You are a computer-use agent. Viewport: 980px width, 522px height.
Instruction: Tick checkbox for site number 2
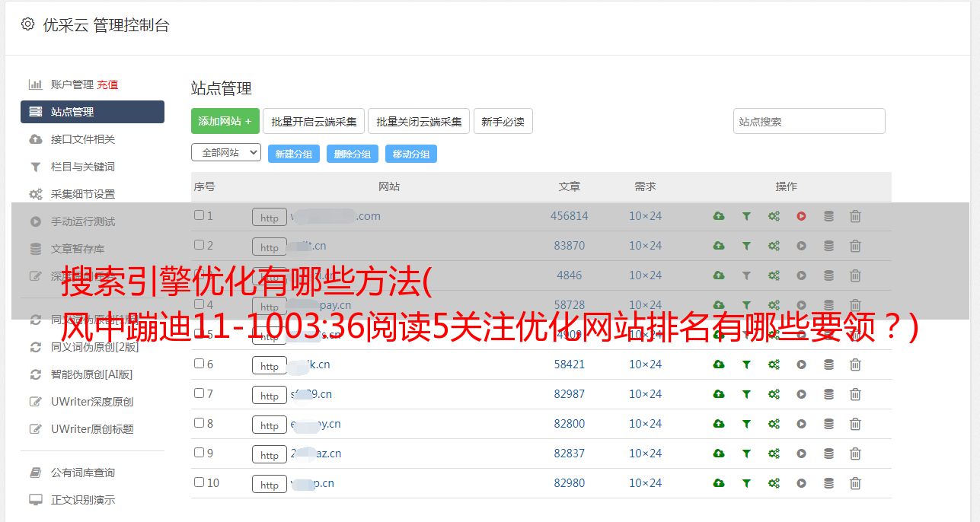[199, 245]
